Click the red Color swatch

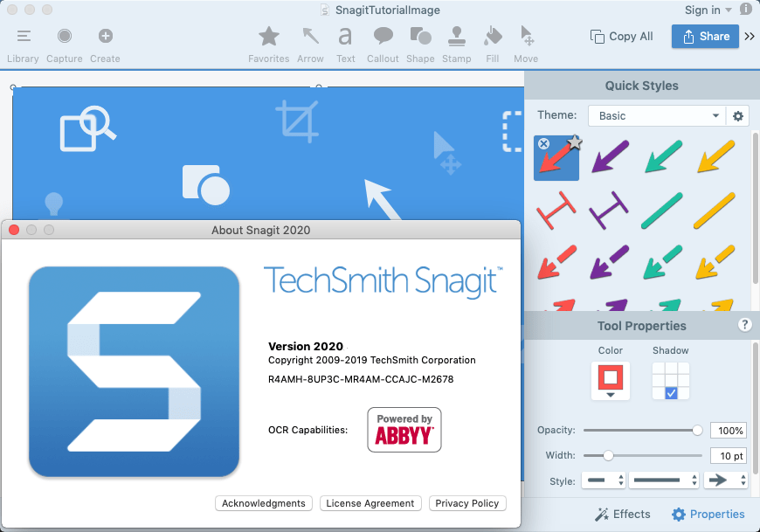(610, 378)
